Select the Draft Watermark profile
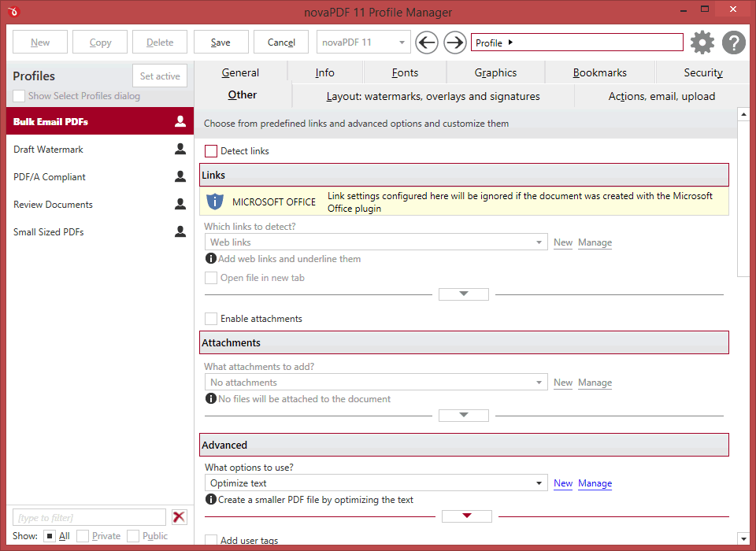Screen dimensions: 756x551 pos(100,149)
